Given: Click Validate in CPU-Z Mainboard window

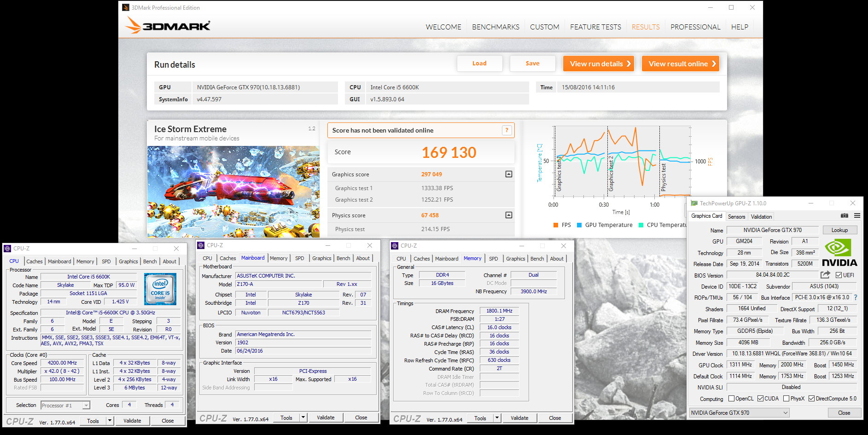Looking at the screenshot, I should pyautogui.click(x=326, y=418).
